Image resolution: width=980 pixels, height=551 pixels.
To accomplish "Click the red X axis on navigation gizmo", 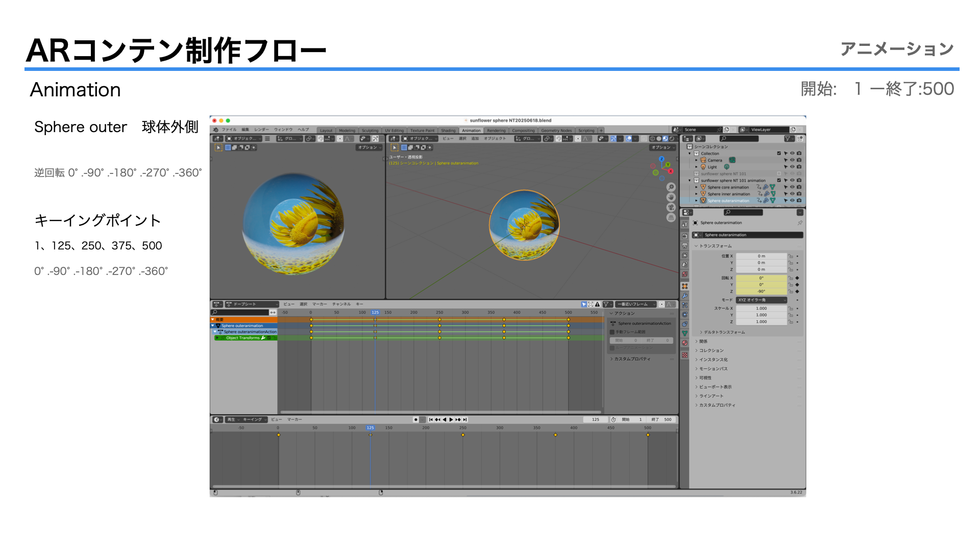I will click(x=671, y=171).
